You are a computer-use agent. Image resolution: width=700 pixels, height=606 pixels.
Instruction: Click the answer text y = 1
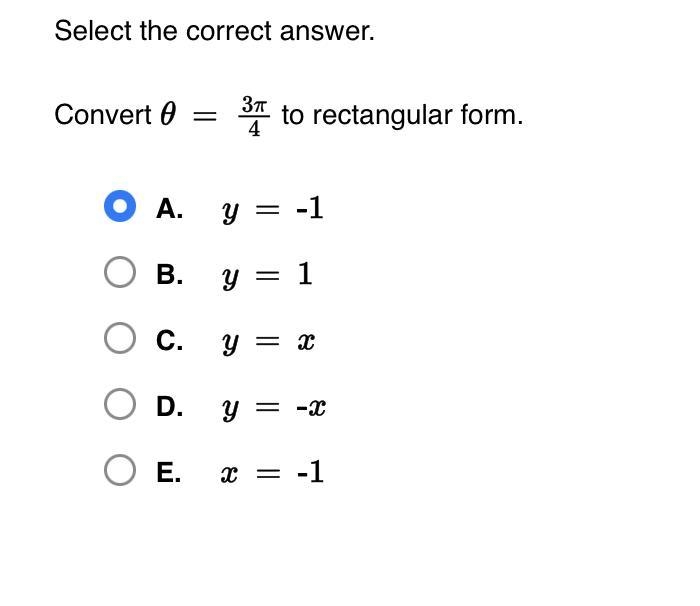point(267,275)
